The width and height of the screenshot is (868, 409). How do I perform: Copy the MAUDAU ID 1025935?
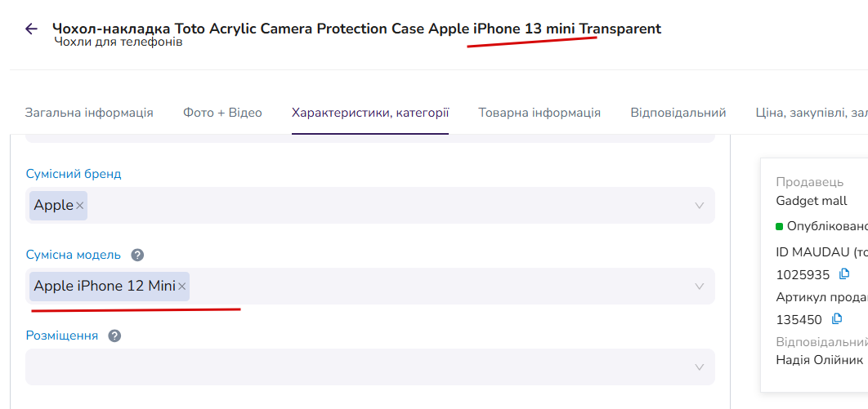[844, 273]
